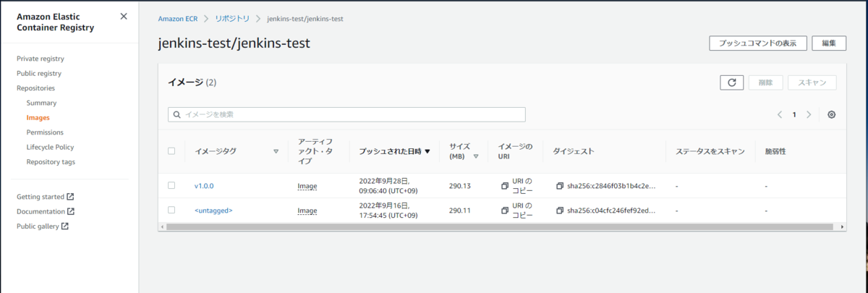Copy URI icon for v1.0.0 image
Image resolution: width=868 pixels, height=293 pixels.
pyautogui.click(x=505, y=186)
